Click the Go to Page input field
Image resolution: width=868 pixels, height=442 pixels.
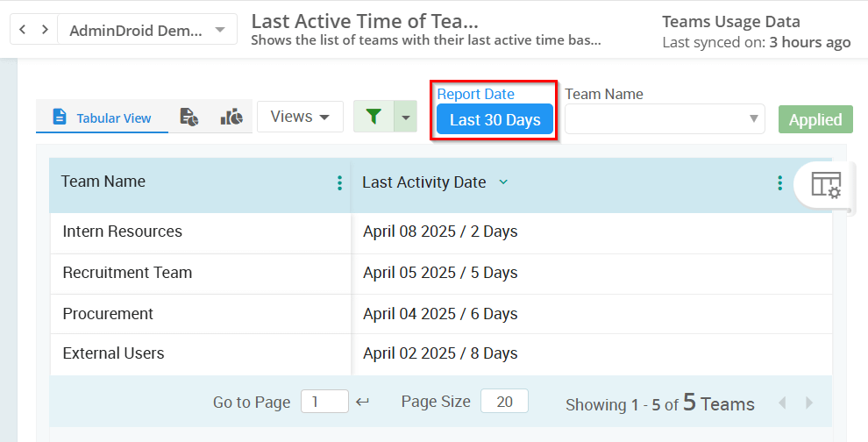tap(324, 402)
